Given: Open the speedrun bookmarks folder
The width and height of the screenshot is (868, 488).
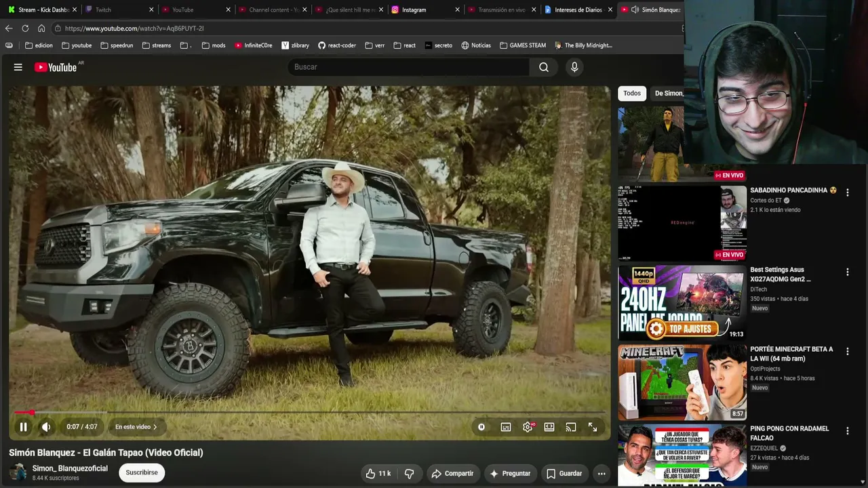Looking at the screenshot, I should [117, 45].
